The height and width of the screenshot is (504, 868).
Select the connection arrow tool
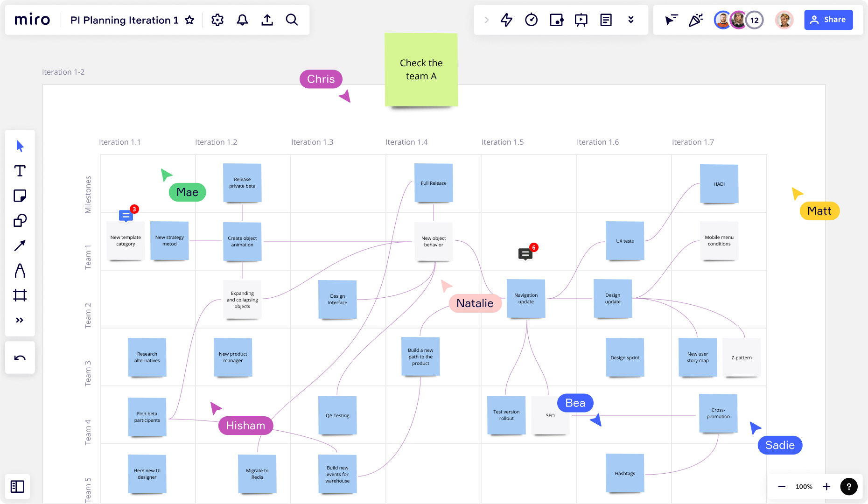tap(20, 245)
